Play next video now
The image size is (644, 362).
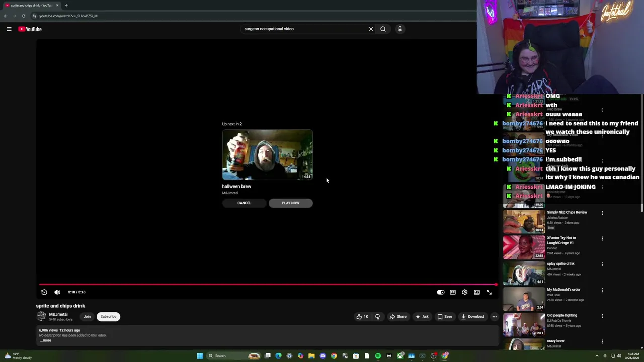coord(290,203)
